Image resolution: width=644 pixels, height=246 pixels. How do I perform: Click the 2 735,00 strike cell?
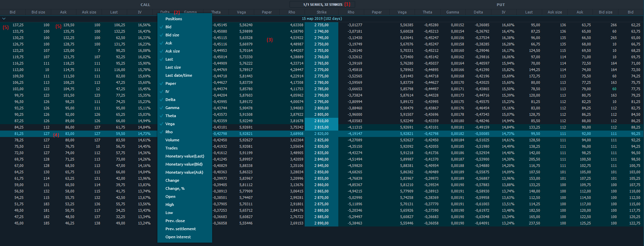coord(321,25)
